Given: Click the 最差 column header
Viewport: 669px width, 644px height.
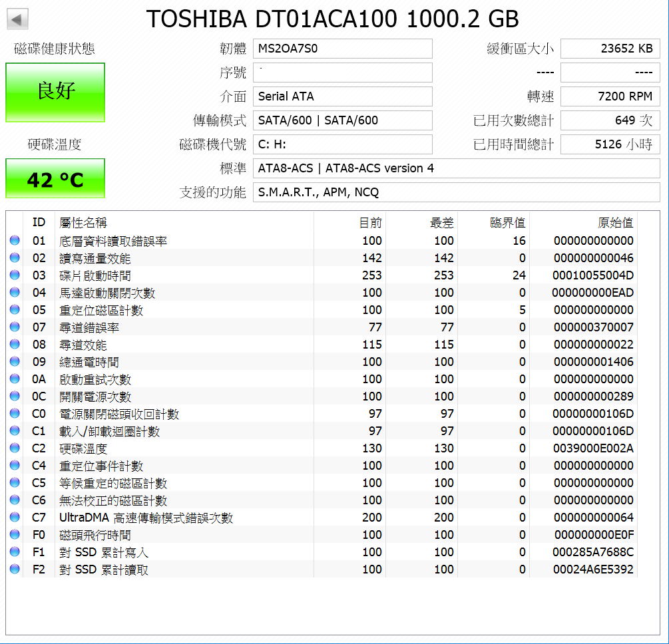Looking at the screenshot, I should tap(422, 222).
